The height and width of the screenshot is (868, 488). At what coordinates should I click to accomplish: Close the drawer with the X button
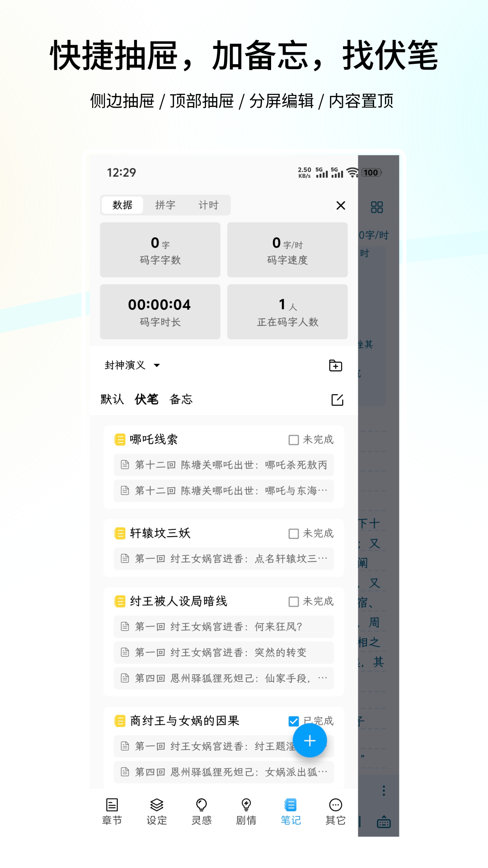tap(341, 206)
